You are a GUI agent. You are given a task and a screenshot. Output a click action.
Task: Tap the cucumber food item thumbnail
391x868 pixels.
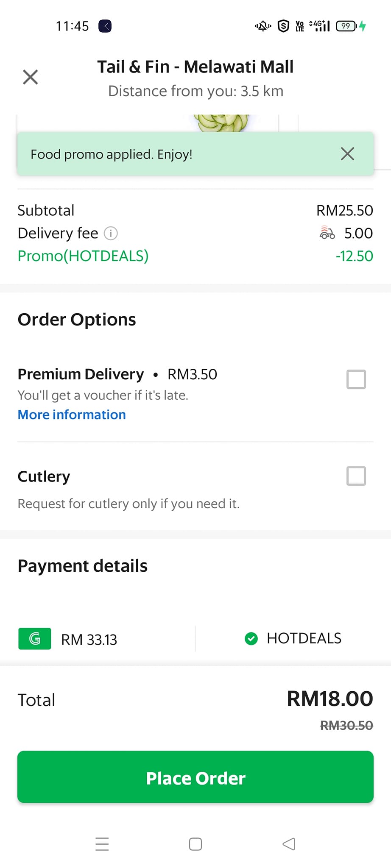click(x=221, y=123)
